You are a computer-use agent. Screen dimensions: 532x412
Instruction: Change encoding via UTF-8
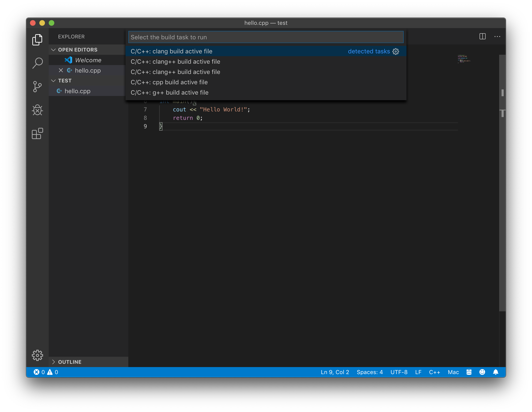(399, 372)
